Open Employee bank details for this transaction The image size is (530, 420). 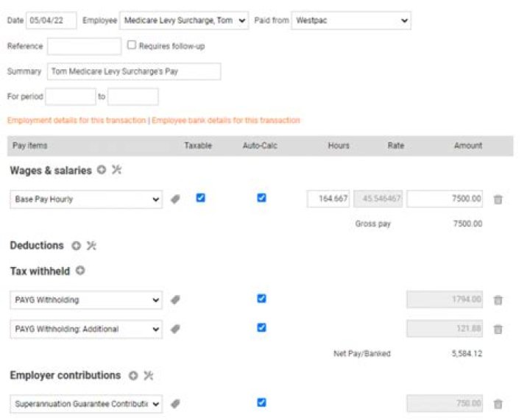[x=226, y=121]
